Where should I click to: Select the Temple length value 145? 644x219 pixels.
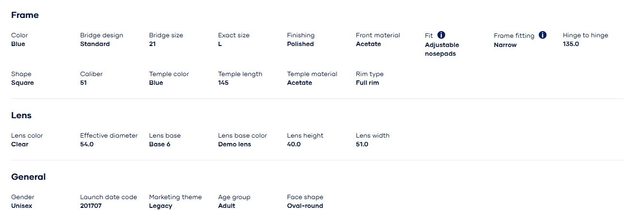pyautogui.click(x=223, y=83)
